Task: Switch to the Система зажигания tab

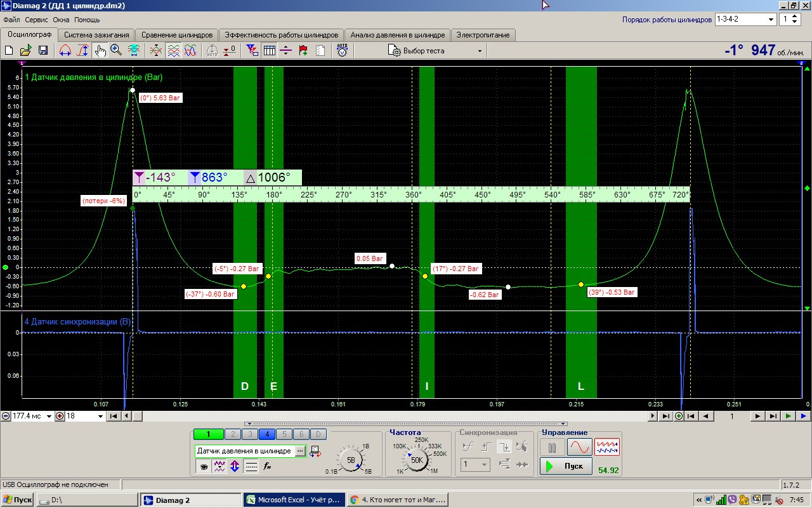Action: 96,35
